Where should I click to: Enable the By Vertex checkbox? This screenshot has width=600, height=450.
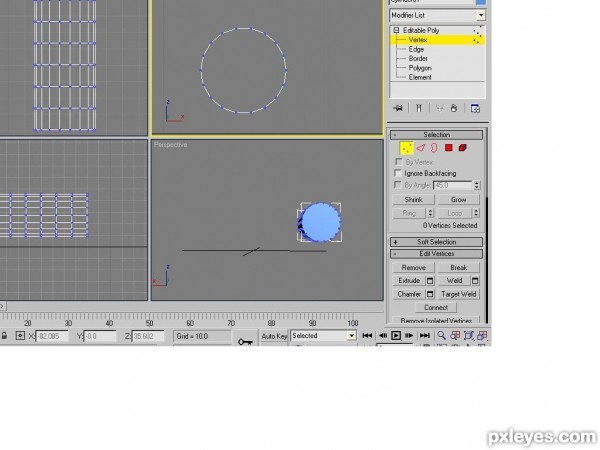point(399,162)
